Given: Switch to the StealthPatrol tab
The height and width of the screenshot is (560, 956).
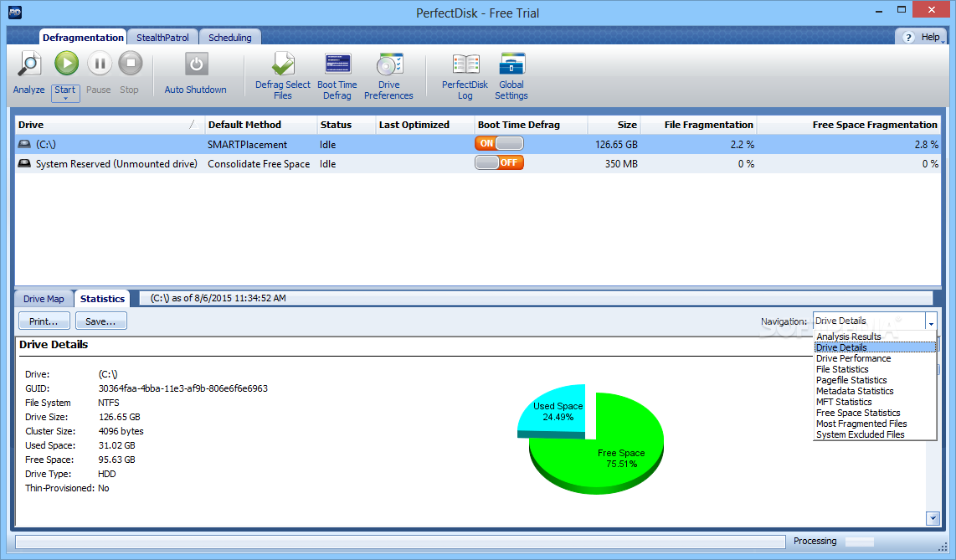Looking at the screenshot, I should (162, 37).
